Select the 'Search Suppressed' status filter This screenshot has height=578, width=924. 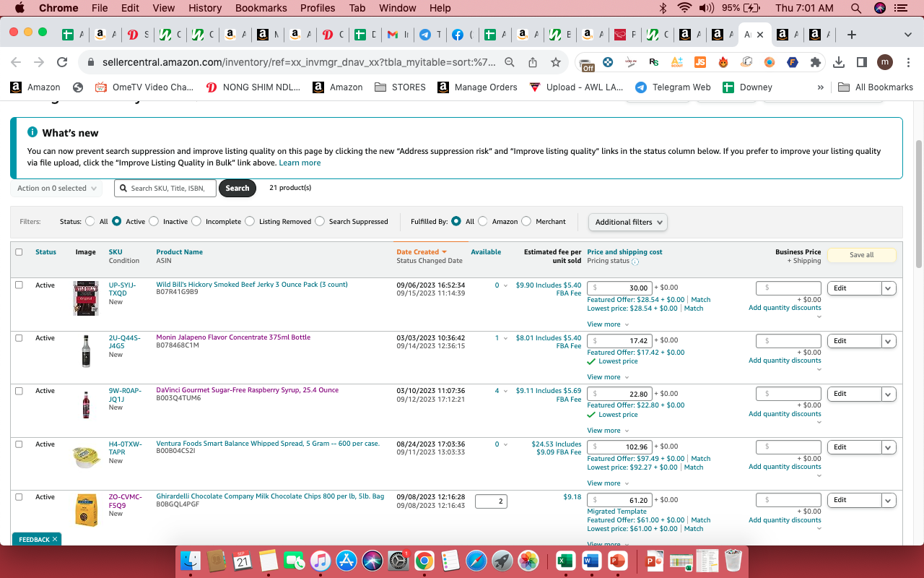coord(320,222)
